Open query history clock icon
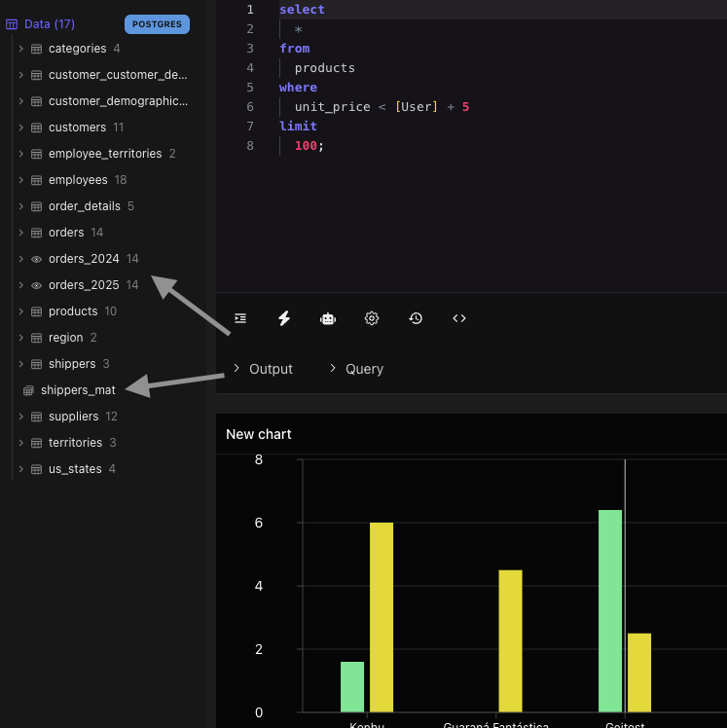Image resolution: width=727 pixels, height=728 pixels. point(416,318)
